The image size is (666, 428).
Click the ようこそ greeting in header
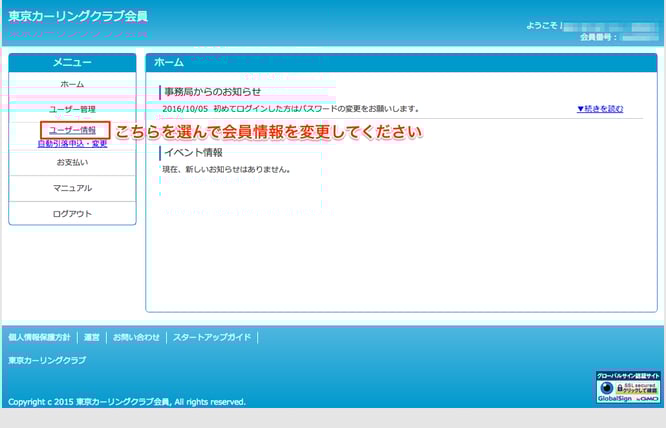544,26
